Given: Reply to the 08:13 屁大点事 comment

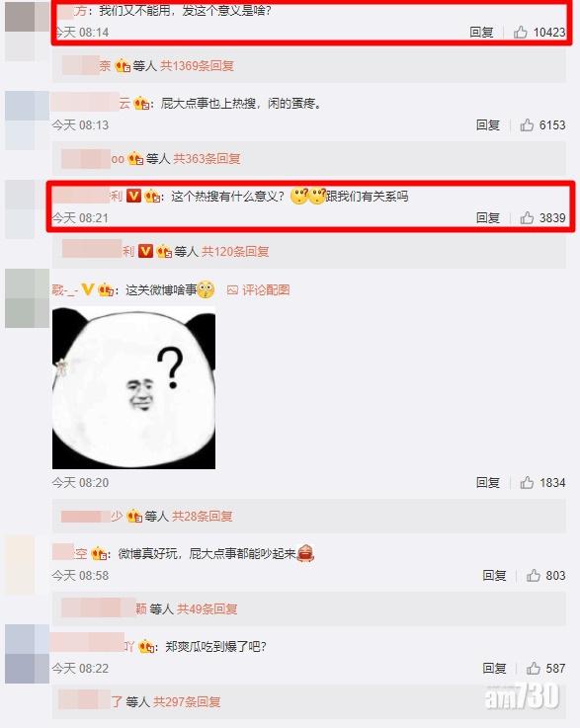Looking at the screenshot, I should pyautogui.click(x=487, y=124).
